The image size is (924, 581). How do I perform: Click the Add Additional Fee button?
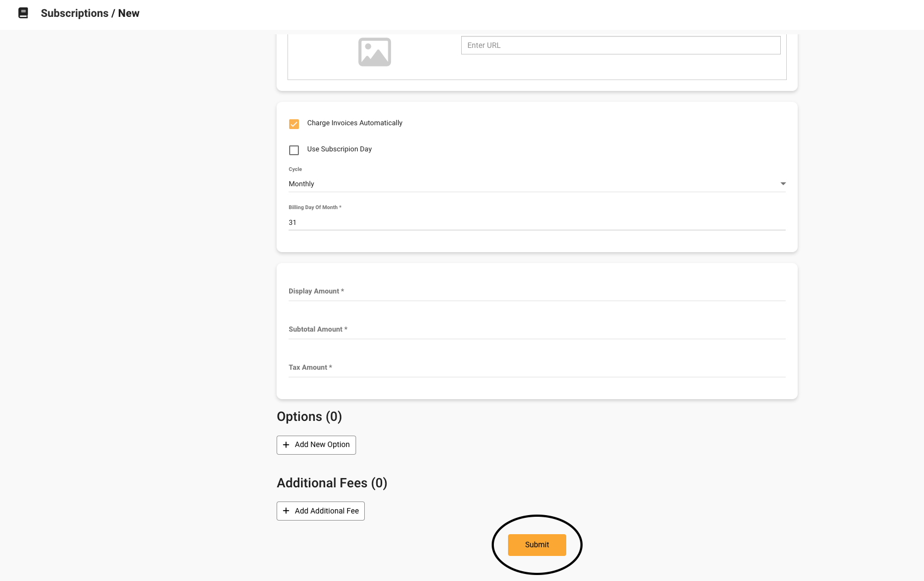tap(321, 511)
